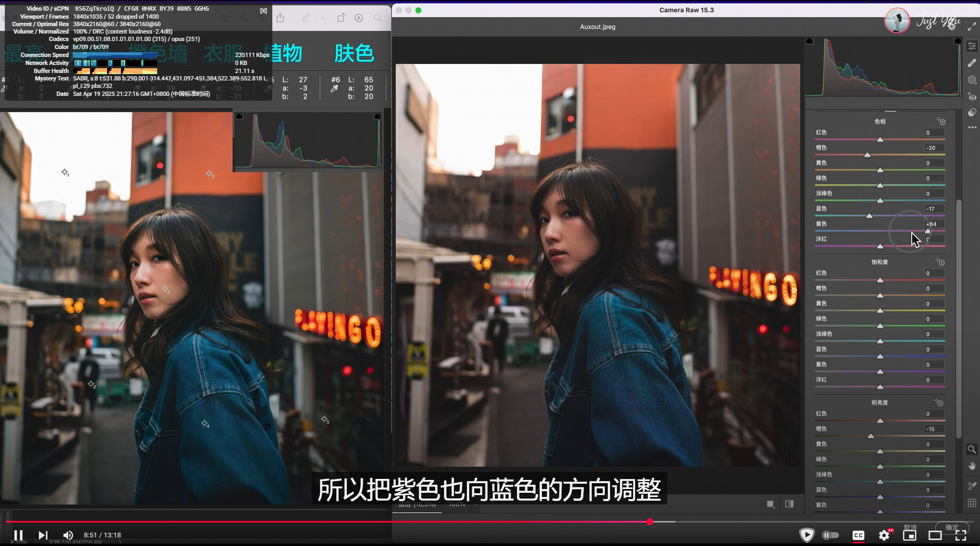Toggle Camera Raw full screen arrows
Screen dimensions: 980x546
(x=972, y=26)
